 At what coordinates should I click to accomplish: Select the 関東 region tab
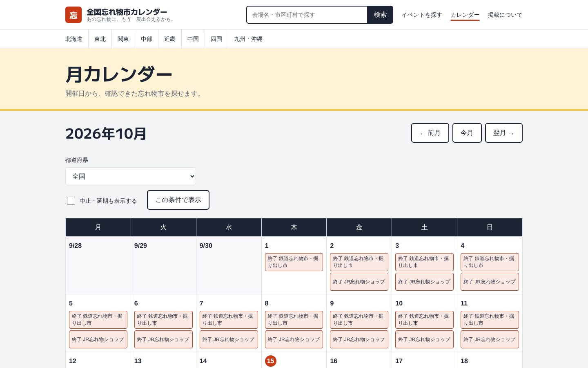(123, 39)
